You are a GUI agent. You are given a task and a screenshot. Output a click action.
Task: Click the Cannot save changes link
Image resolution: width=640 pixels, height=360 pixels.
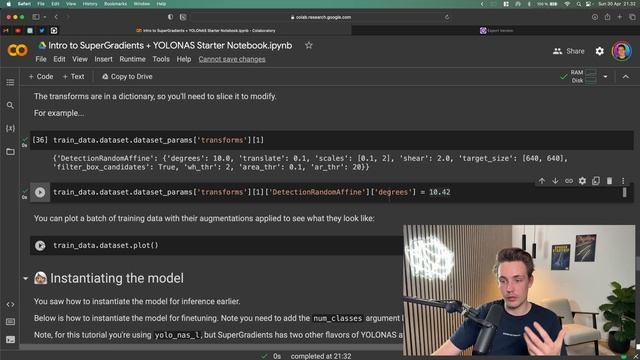click(x=232, y=59)
